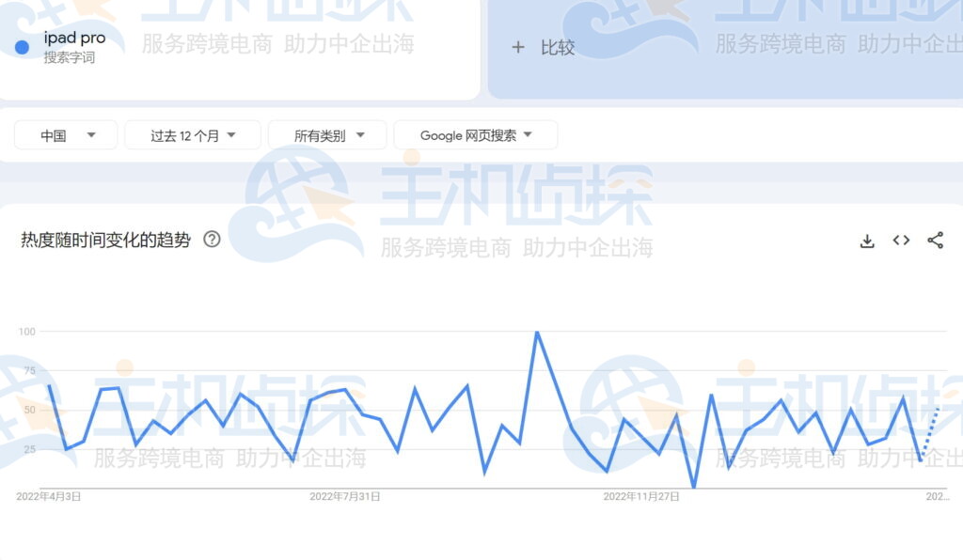Open the Google 网页搜索 search type dropdown
This screenshot has height=560, width=963.
(x=476, y=134)
